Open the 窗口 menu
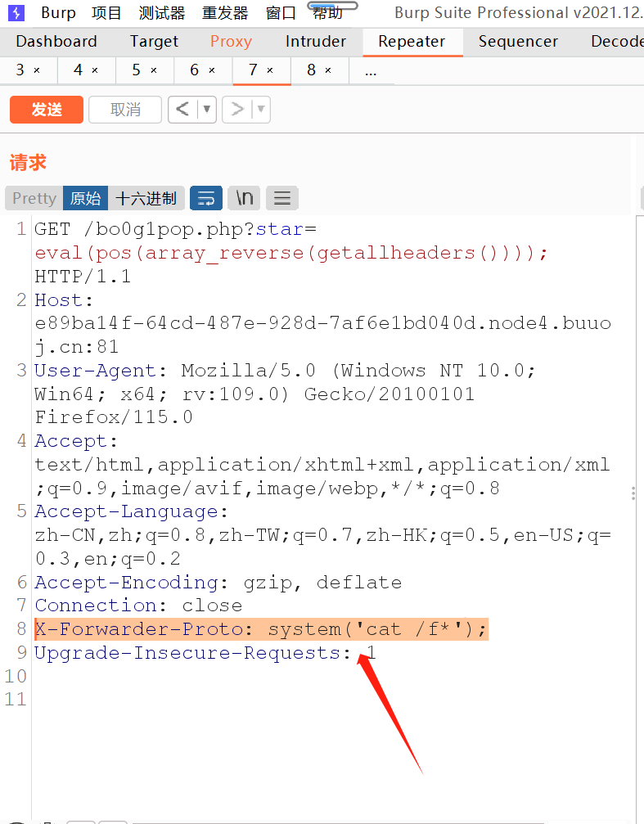The width and height of the screenshot is (644, 824). click(x=281, y=12)
